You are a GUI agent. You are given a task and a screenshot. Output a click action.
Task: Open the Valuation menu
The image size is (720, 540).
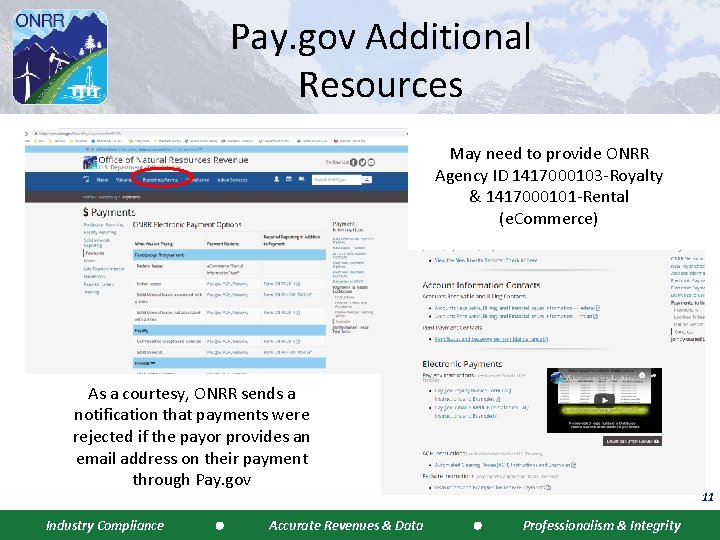point(123,180)
